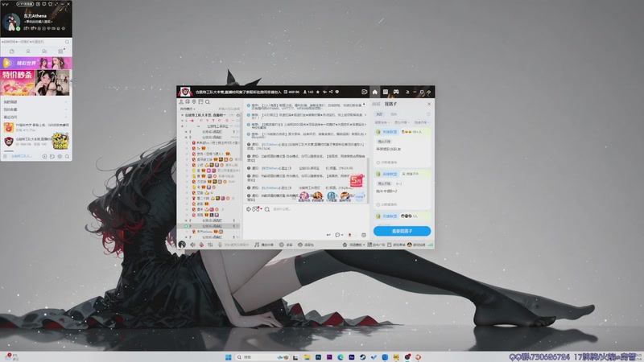The image size is (644, 362).
Task: Collapse the top root channel in tree
Action: click(x=183, y=115)
